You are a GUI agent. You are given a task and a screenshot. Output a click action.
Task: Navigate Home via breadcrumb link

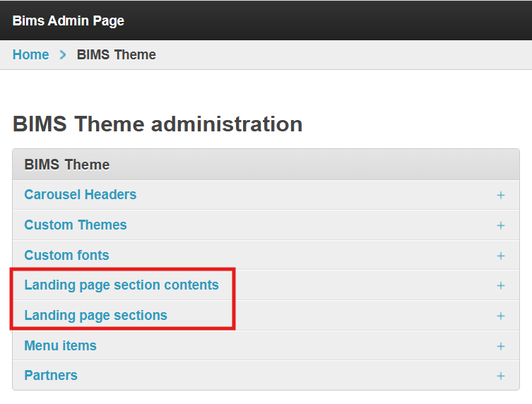(x=31, y=54)
